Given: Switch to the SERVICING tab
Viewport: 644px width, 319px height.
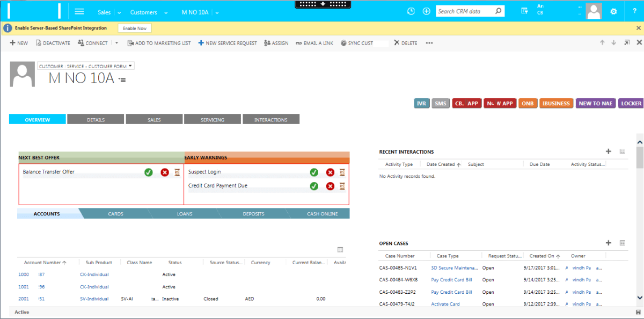Looking at the screenshot, I should pyautogui.click(x=213, y=119).
